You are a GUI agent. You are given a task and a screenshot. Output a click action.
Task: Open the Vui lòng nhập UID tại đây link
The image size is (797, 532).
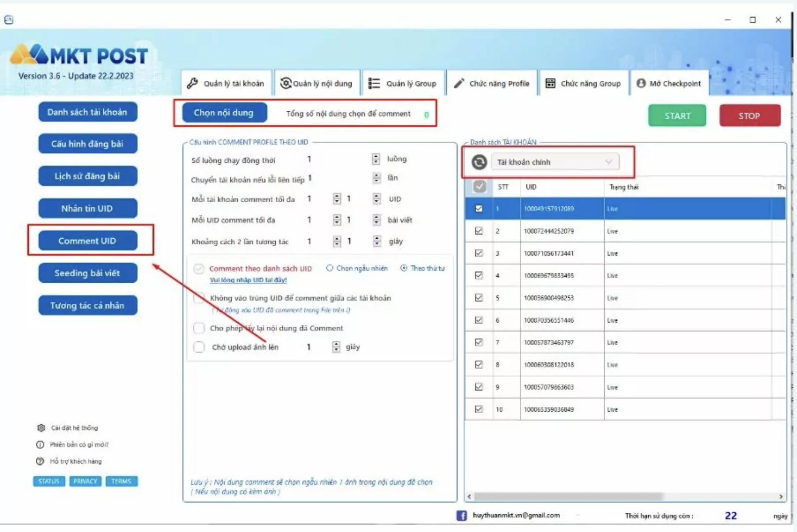click(x=248, y=280)
